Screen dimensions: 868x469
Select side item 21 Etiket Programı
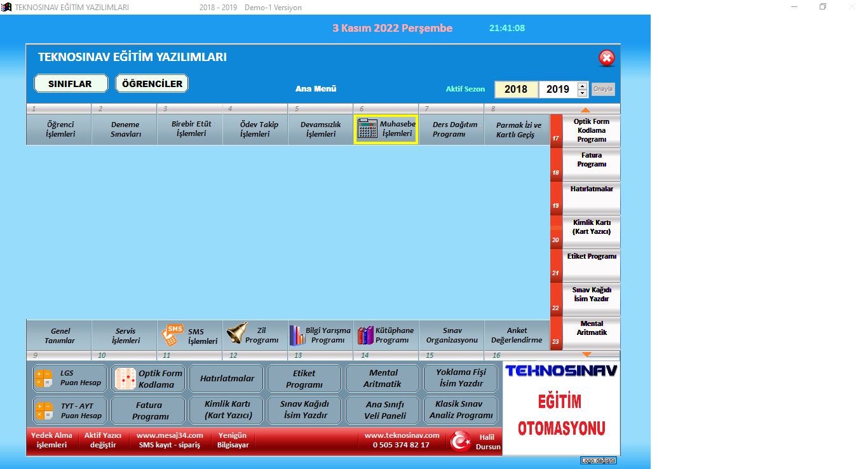coord(591,265)
